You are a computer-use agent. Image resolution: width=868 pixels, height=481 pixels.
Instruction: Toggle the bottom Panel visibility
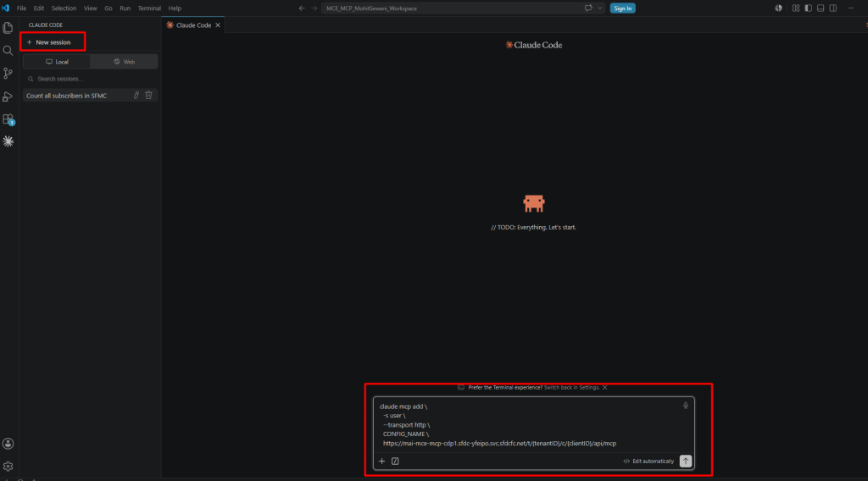point(821,8)
